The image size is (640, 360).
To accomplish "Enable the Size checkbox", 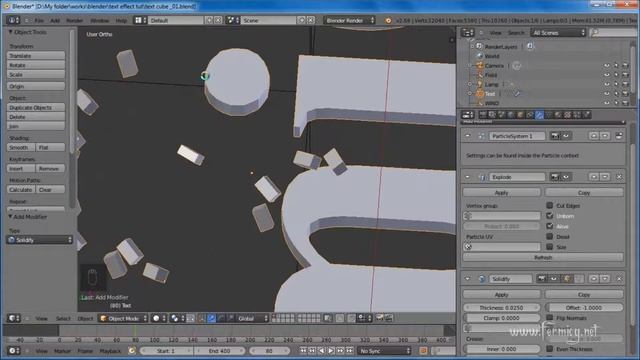I will [x=549, y=247].
